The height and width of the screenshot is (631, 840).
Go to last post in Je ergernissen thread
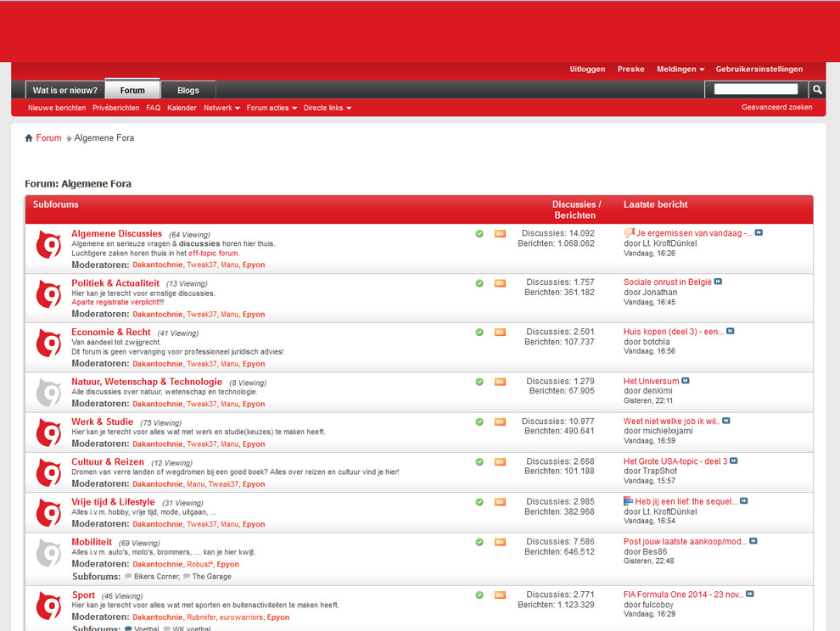click(x=759, y=232)
